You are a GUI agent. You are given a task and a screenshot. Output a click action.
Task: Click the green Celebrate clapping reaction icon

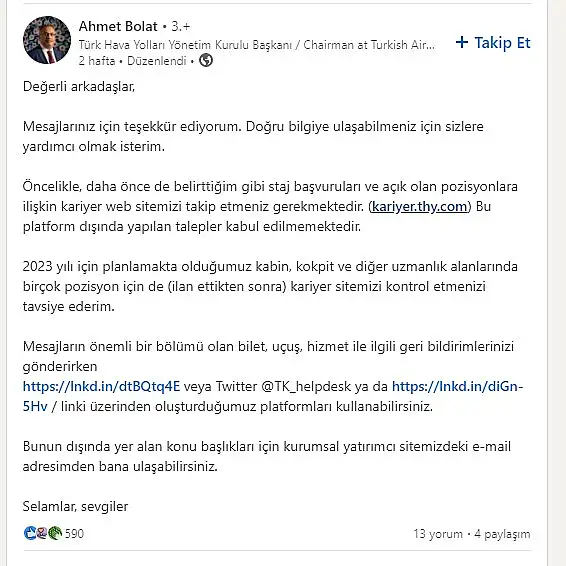coord(55,533)
